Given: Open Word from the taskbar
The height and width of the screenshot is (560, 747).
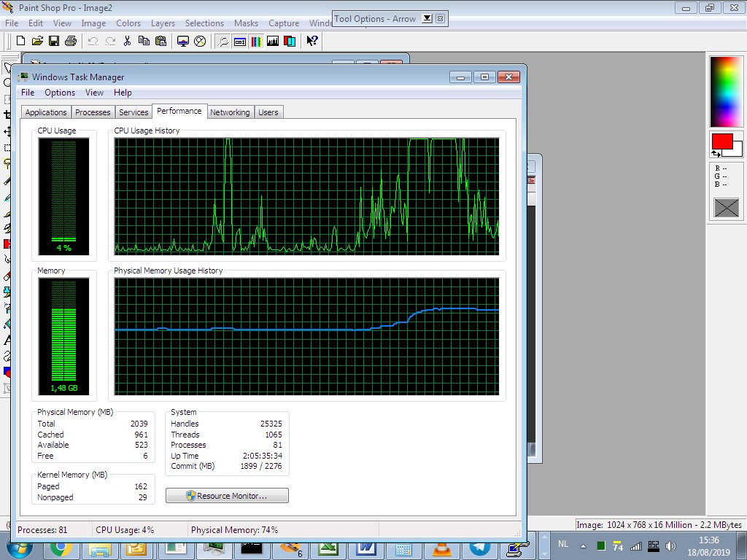Looking at the screenshot, I should (365, 550).
